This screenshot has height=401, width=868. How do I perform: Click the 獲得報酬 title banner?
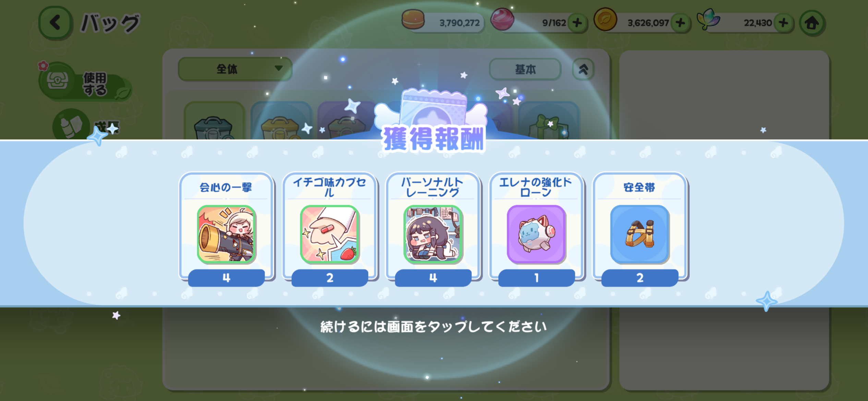coord(433,139)
